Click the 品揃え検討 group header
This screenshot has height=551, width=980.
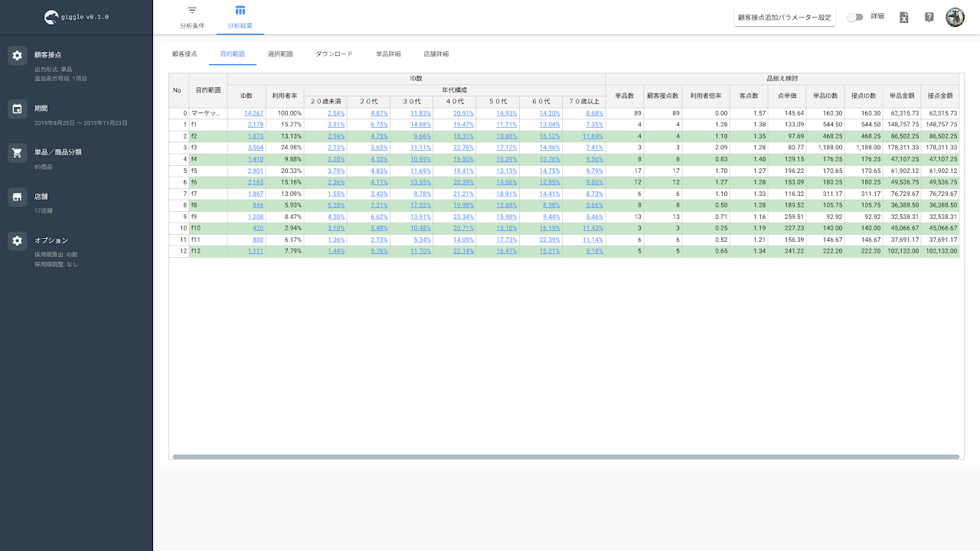coord(782,79)
